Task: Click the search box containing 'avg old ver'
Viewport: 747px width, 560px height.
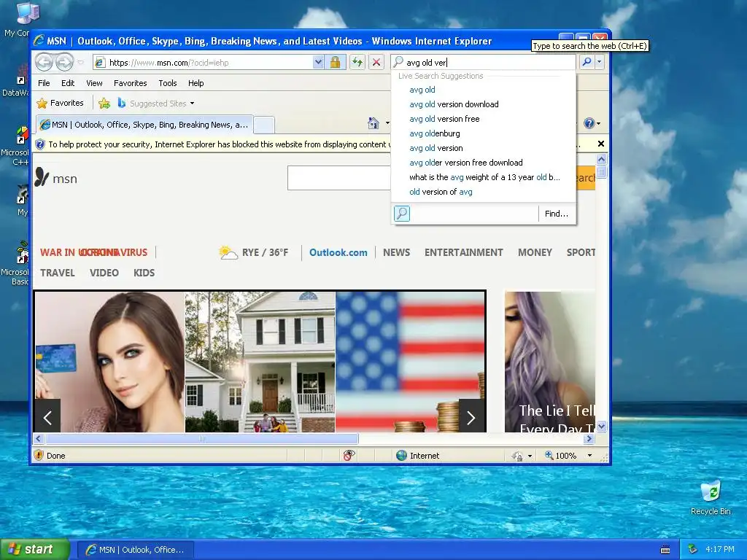Action: pyautogui.click(x=483, y=63)
